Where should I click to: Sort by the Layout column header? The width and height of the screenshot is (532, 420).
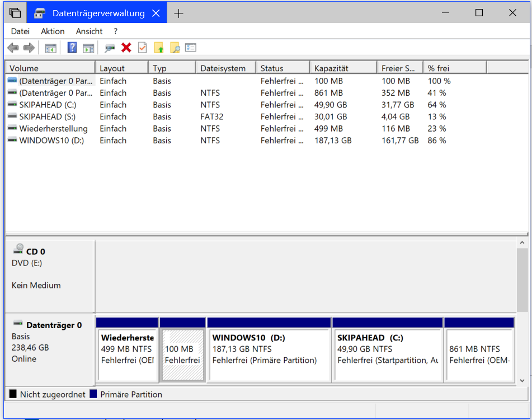coord(122,68)
